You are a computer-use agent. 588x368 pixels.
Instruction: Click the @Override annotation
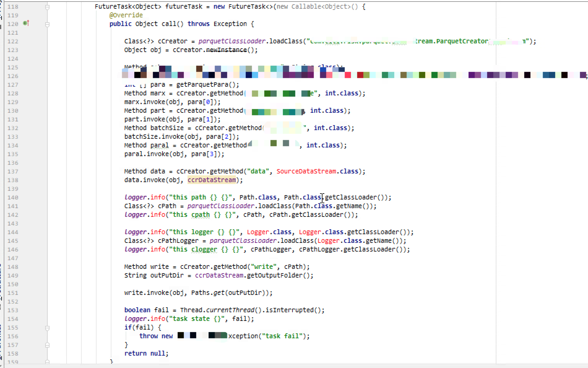(x=126, y=15)
